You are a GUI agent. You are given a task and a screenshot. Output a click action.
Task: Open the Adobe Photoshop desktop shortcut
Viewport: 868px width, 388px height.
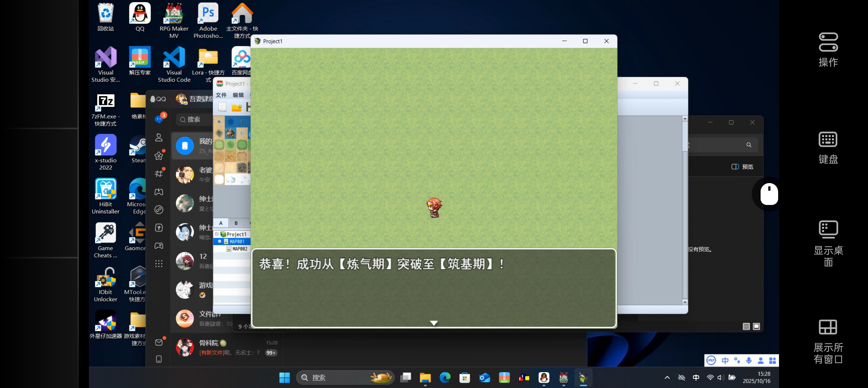coord(208,21)
